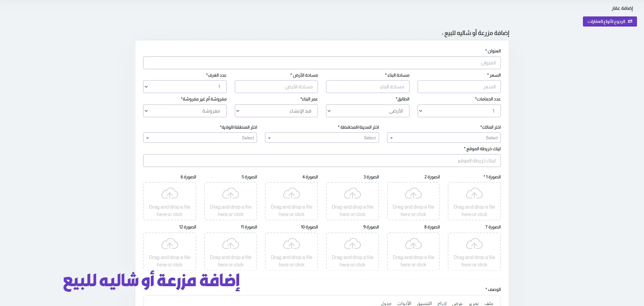Open the مفروشة أم غير مفروشة dropdown

[185, 111]
